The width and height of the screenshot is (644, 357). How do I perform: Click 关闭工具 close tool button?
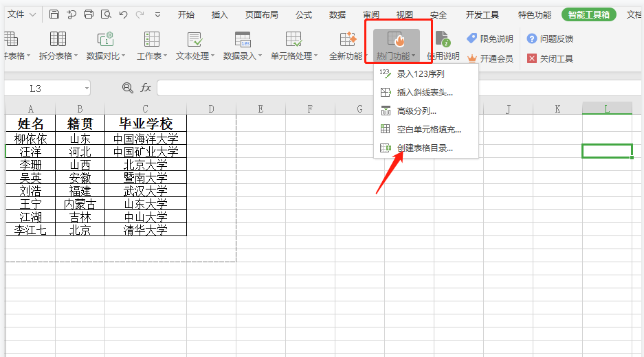click(x=550, y=58)
